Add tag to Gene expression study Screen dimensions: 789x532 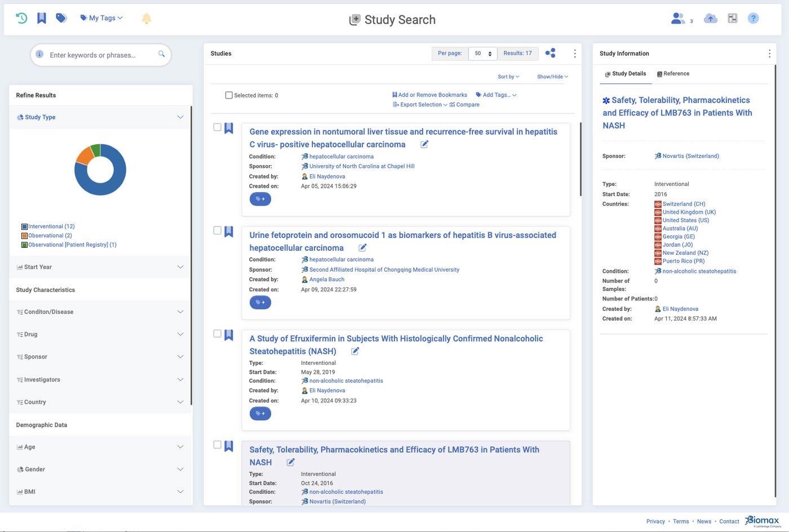260,199
